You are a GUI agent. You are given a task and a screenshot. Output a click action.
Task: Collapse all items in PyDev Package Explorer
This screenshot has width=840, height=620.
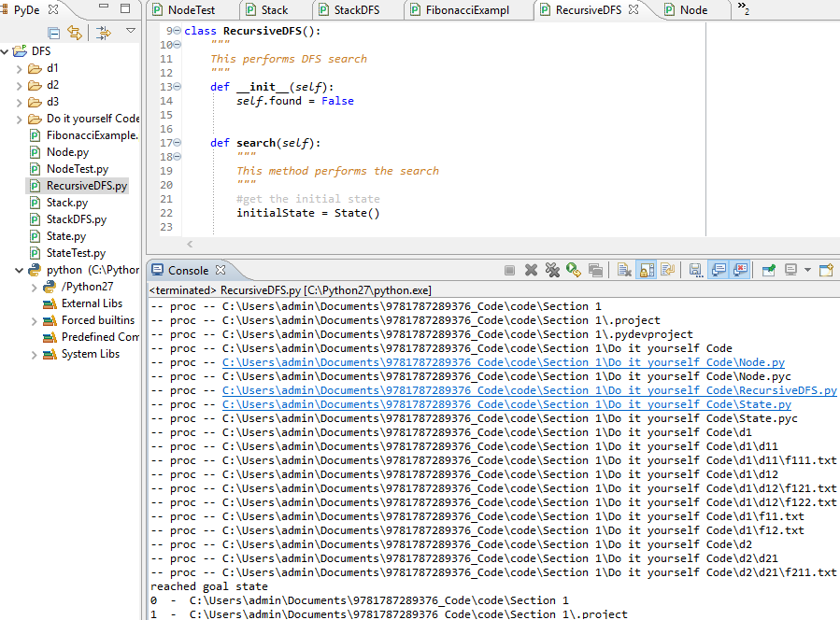[x=53, y=34]
